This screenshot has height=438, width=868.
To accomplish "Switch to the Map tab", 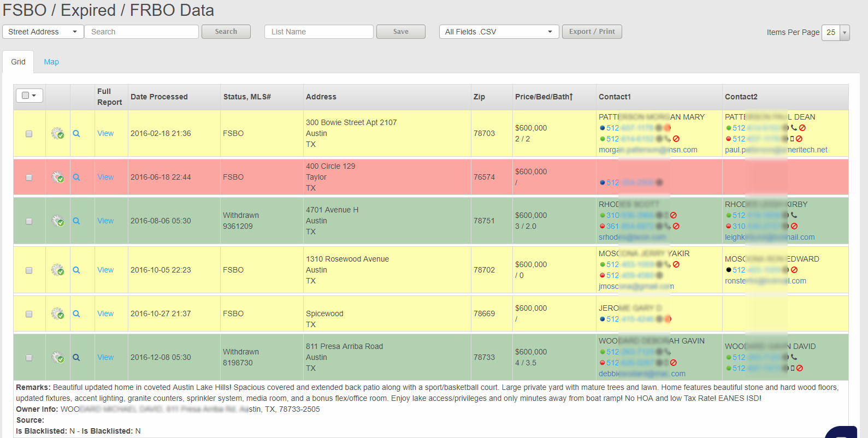I will click(51, 62).
